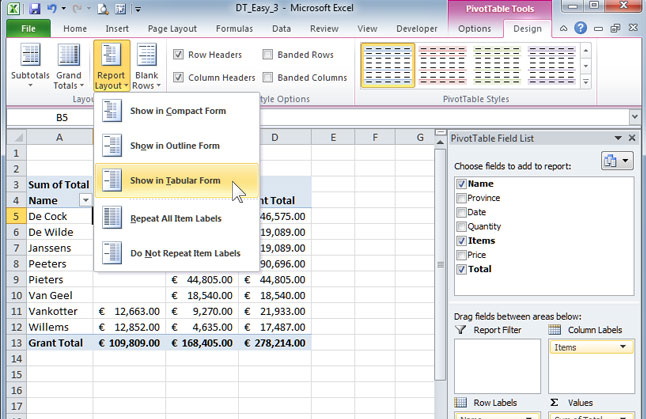Open the Field List view layout dropdown arrow
The width and height of the screenshot is (646, 419).
tap(625, 161)
